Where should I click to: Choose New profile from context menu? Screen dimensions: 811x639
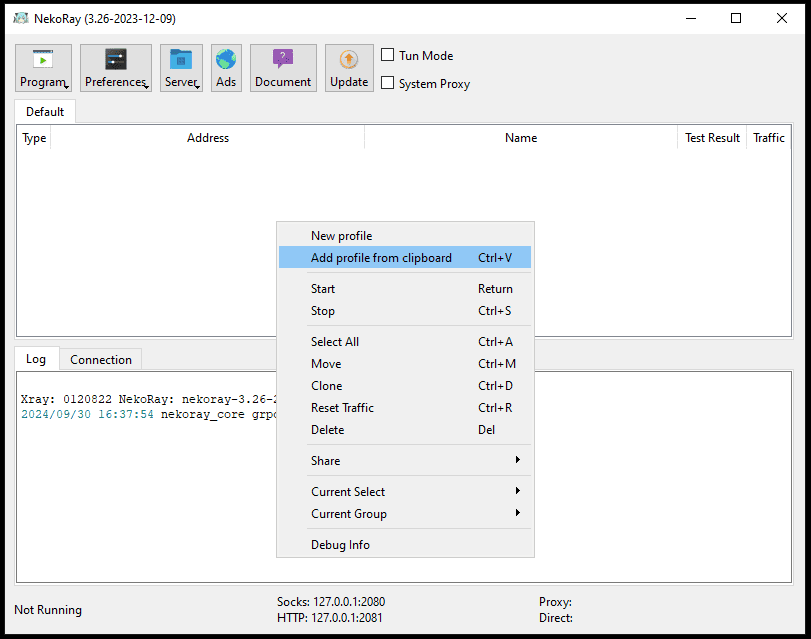pos(405,235)
